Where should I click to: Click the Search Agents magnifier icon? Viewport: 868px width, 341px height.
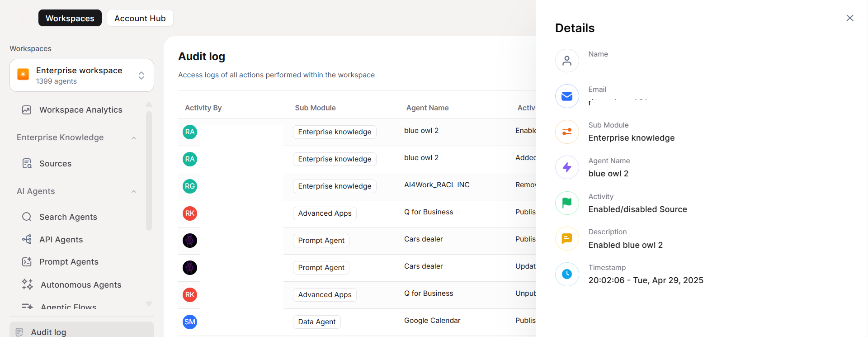click(x=27, y=217)
